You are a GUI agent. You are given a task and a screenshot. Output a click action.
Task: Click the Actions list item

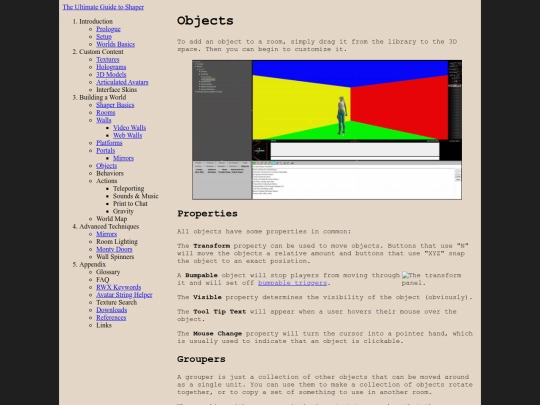tap(106, 181)
